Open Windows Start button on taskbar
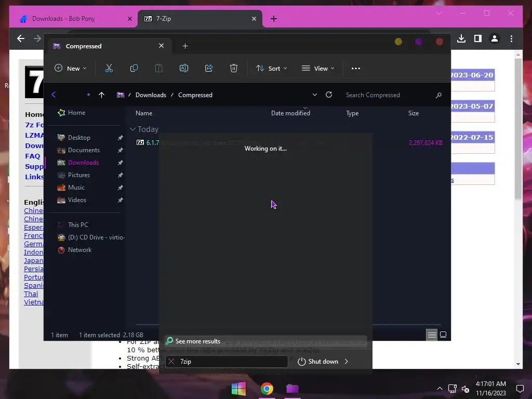 pyautogui.click(x=238, y=389)
